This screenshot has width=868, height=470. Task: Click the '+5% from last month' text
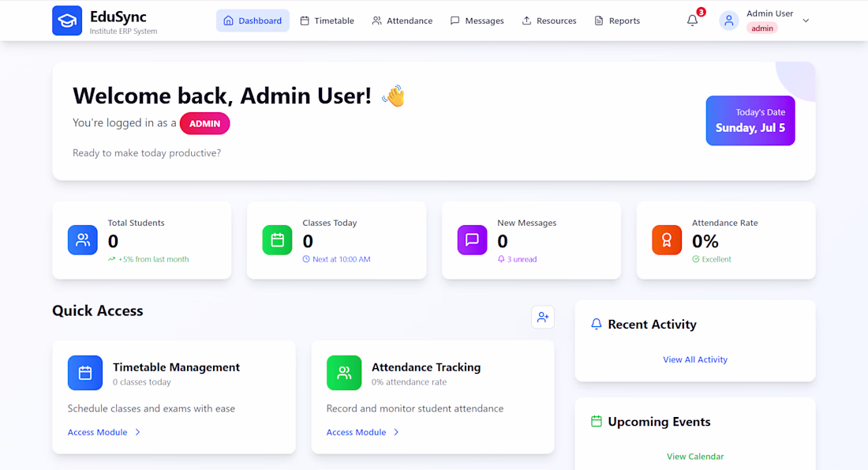(x=153, y=259)
